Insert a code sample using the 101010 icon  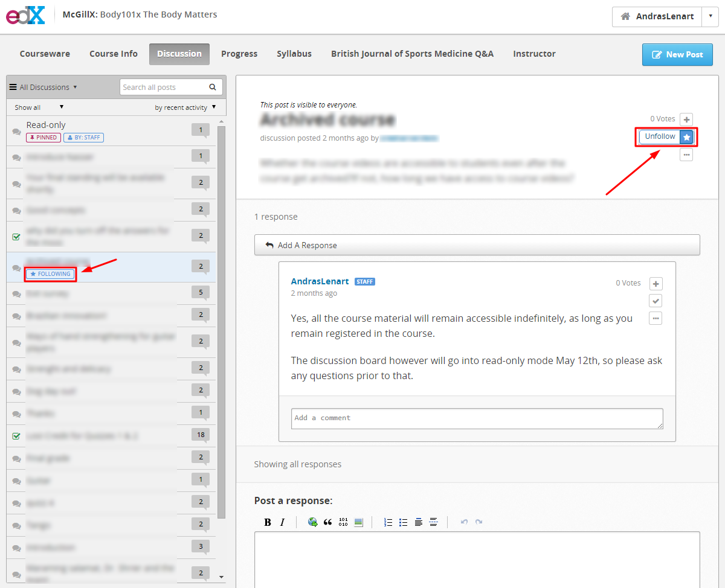(343, 522)
